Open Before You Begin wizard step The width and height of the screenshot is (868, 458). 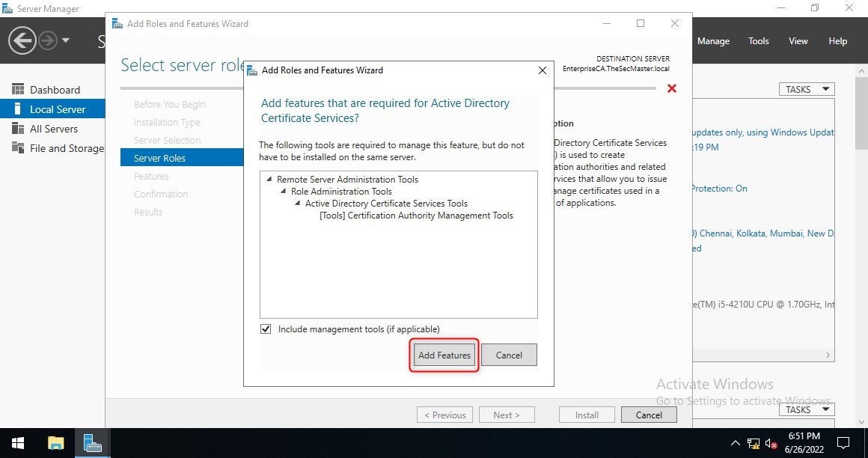(169, 104)
